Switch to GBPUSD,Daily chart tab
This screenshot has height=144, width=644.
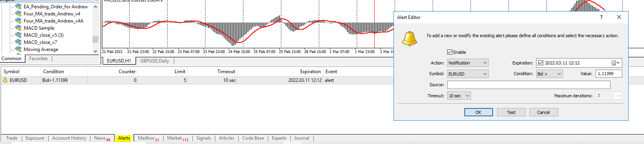pyautogui.click(x=155, y=61)
